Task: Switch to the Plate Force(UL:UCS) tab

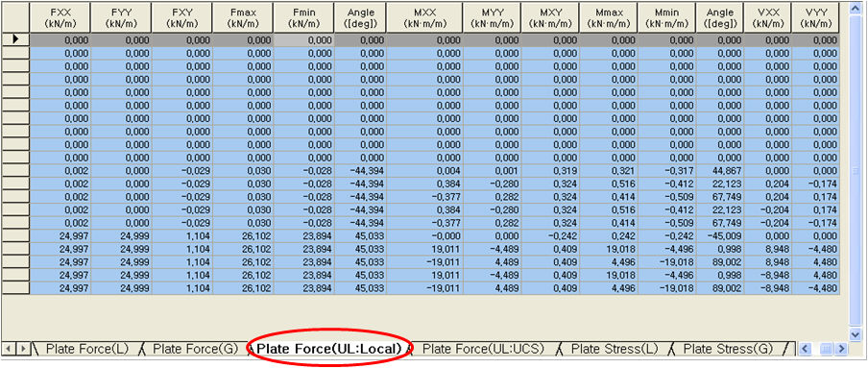Action: (x=483, y=349)
